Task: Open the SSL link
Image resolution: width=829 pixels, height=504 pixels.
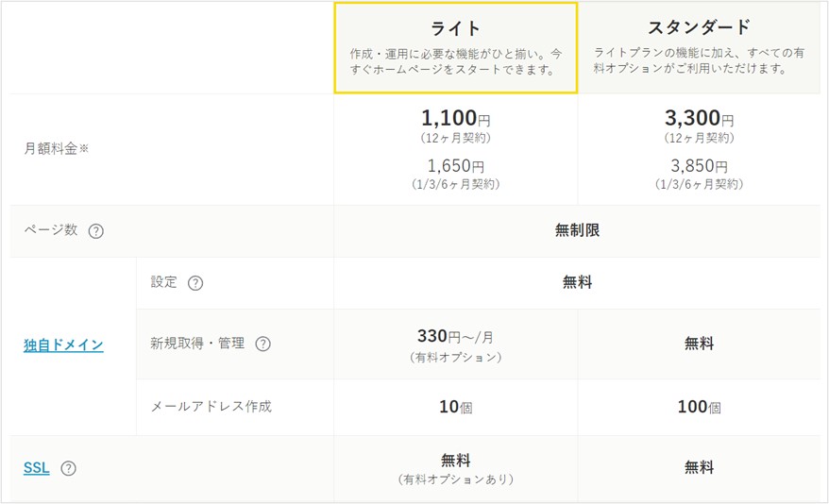Action: (37, 467)
